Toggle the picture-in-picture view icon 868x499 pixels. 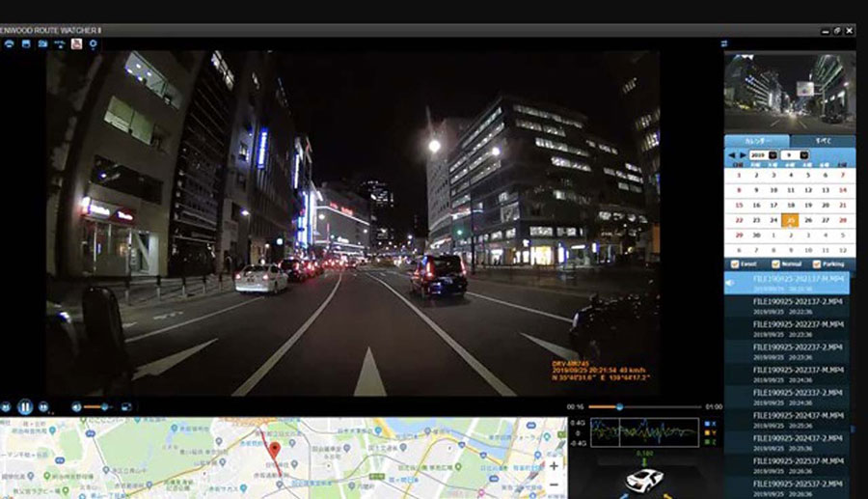126,407
